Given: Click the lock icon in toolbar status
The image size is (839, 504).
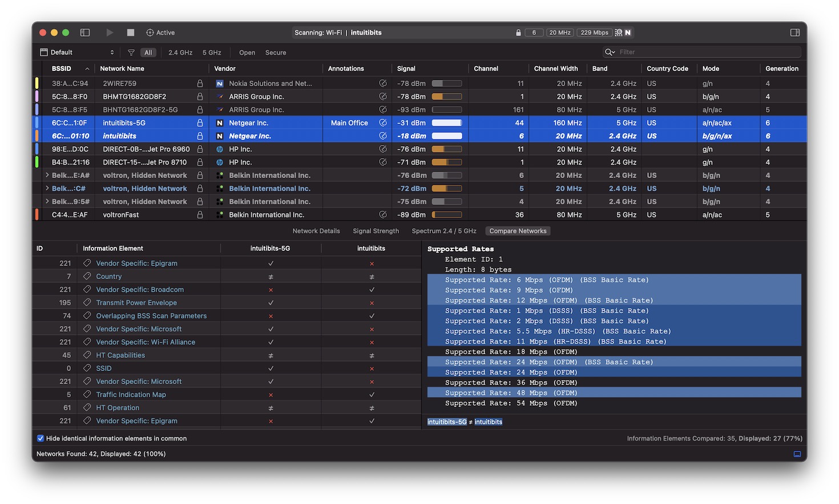Looking at the screenshot, I should (518, 33).
